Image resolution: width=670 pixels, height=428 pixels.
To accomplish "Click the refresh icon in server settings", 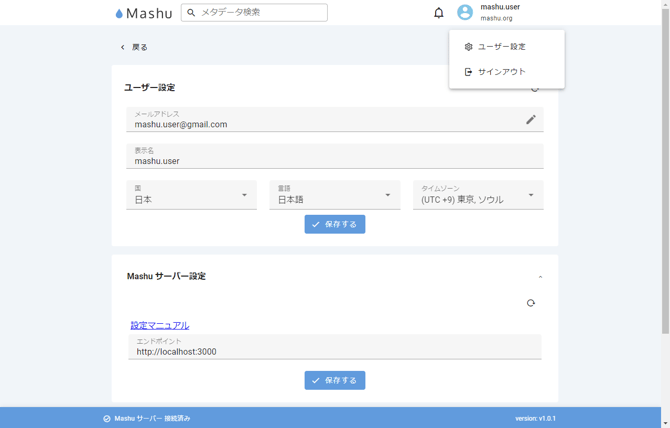I will pyautogui.click(x=531, y=303).
